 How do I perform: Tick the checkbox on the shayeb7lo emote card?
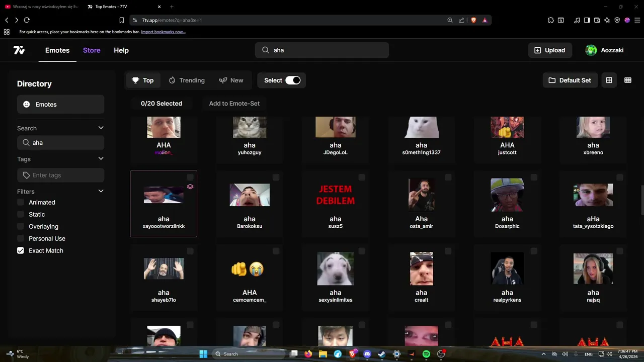[190, 251]
